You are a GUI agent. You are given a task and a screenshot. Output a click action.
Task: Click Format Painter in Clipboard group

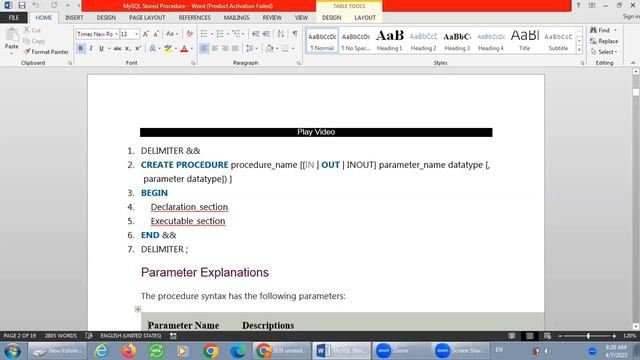click(46, 52)
